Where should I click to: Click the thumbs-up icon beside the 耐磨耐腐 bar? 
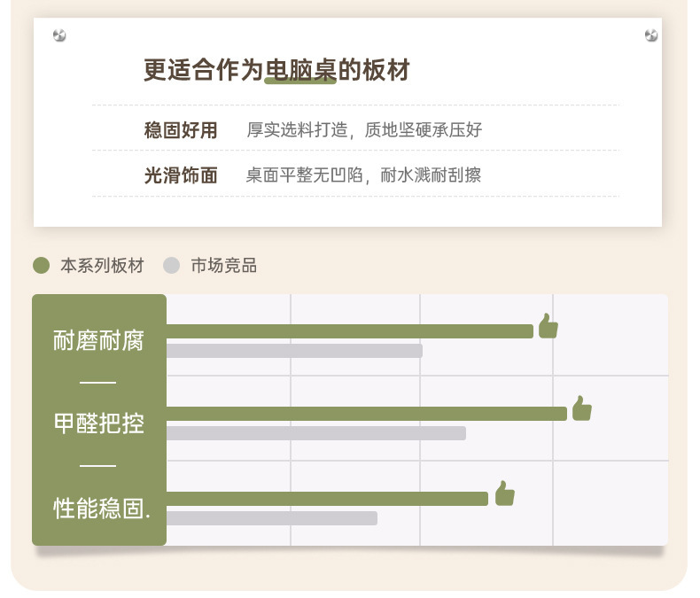548,326
